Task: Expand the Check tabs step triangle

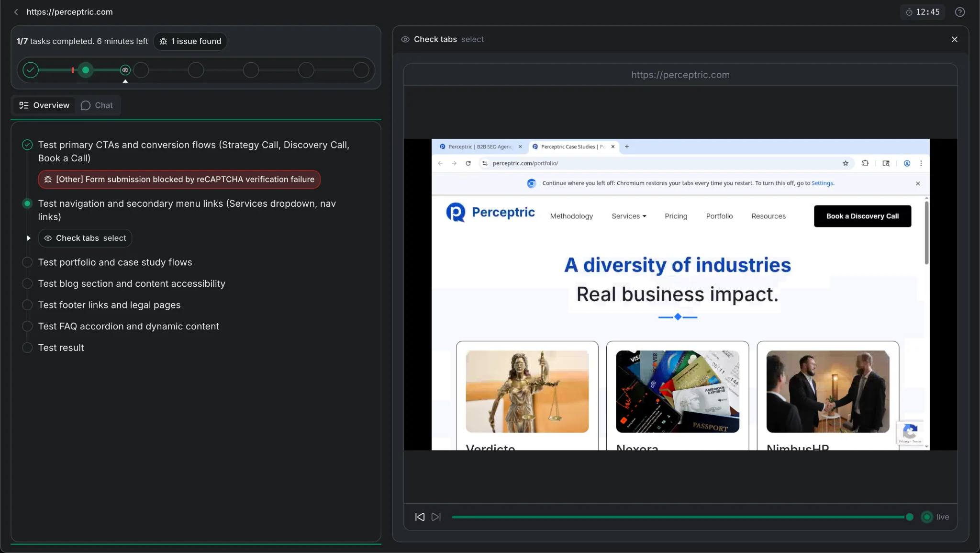Action: point(29,238)
